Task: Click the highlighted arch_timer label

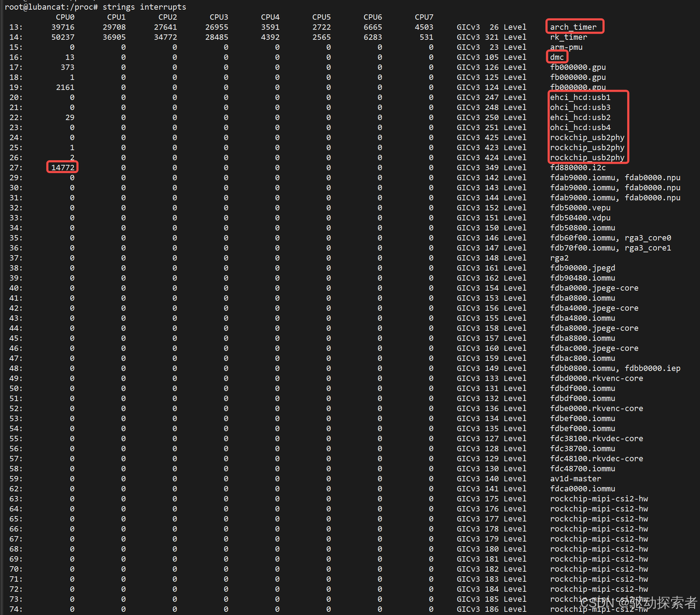Action: click(x=574, y=26)
